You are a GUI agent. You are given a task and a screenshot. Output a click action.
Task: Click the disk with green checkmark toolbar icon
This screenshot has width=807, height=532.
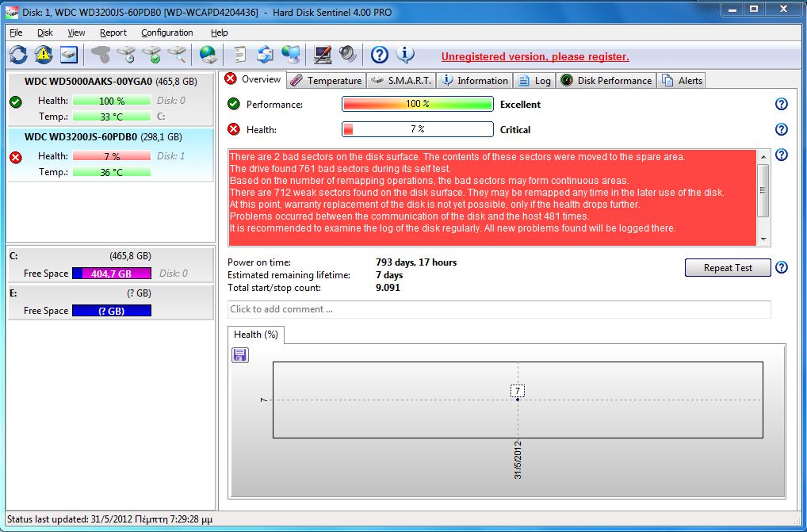(x=152, y=55)
